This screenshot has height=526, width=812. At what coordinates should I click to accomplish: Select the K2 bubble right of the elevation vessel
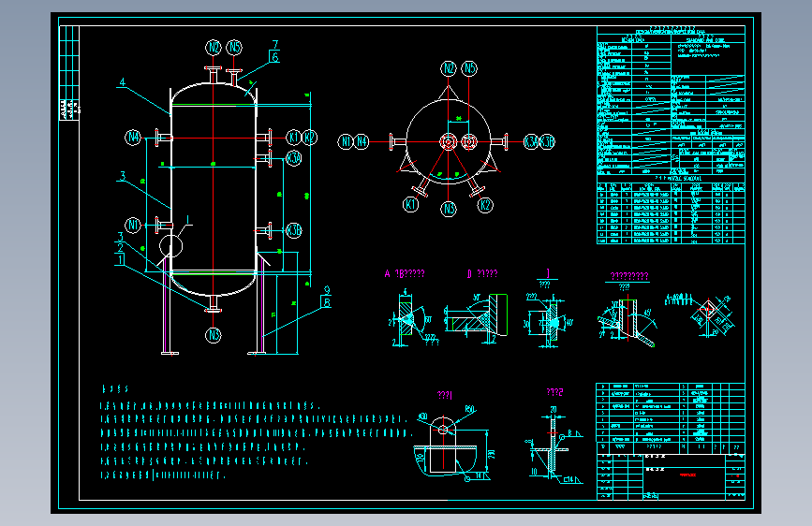click(309, 138)
